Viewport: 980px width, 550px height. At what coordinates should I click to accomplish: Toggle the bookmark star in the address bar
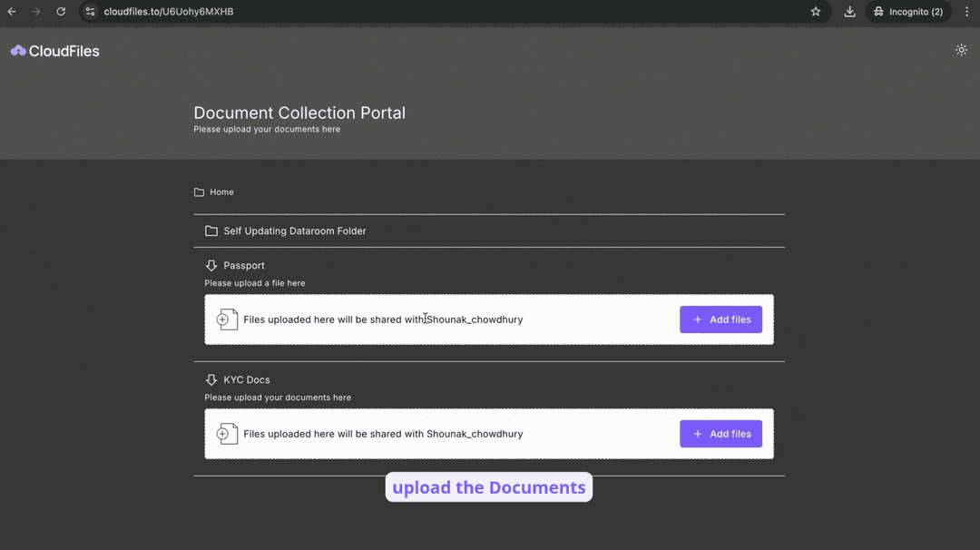click(815, 12)
